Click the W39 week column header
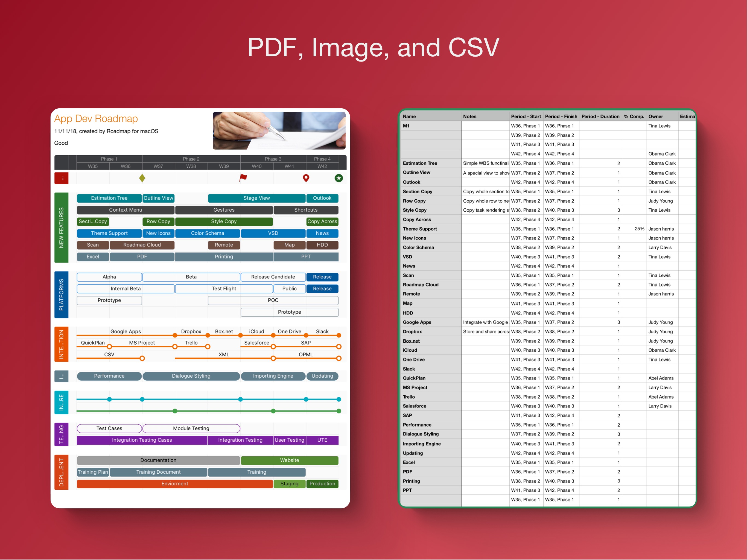 click(224, 166)
